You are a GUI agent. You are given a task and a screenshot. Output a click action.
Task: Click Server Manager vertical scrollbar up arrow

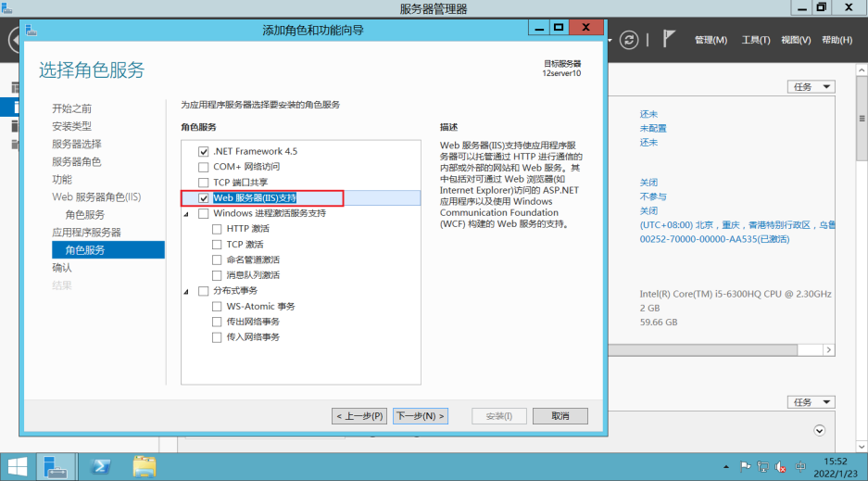point(862,70)
